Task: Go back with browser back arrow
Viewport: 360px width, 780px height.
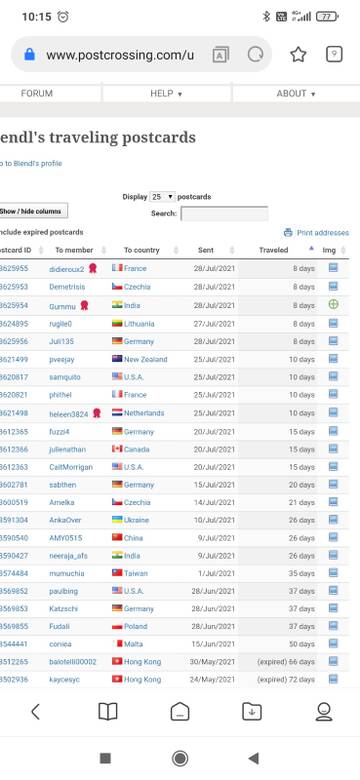Action: coord(35,711)
